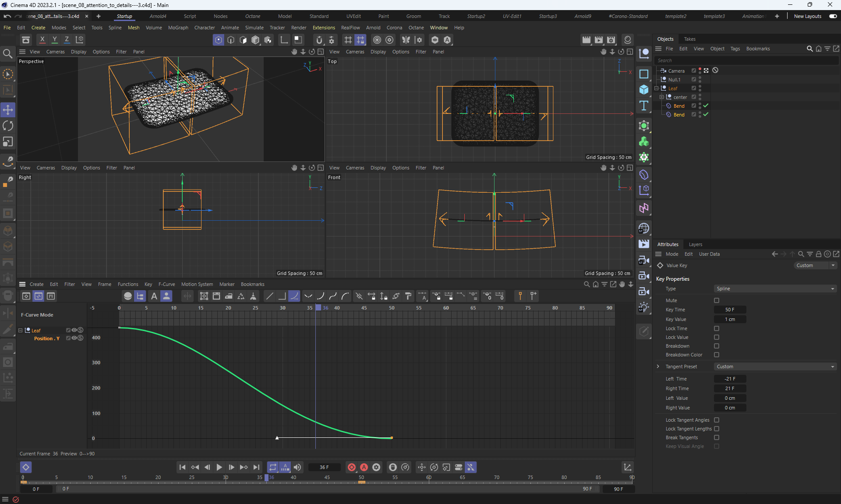Open the MoGraph menu
841x504 pixels.
coord(178,28)
